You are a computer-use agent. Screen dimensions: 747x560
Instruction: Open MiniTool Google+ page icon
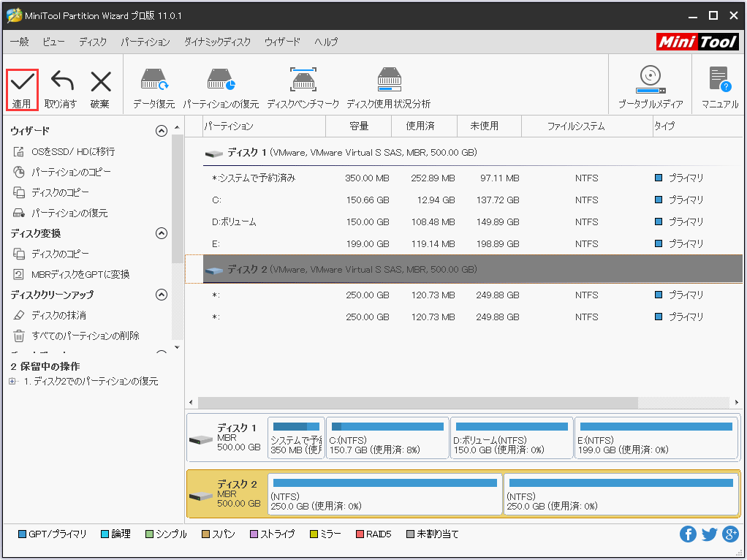pyautogui.click(x=731, y=534)
